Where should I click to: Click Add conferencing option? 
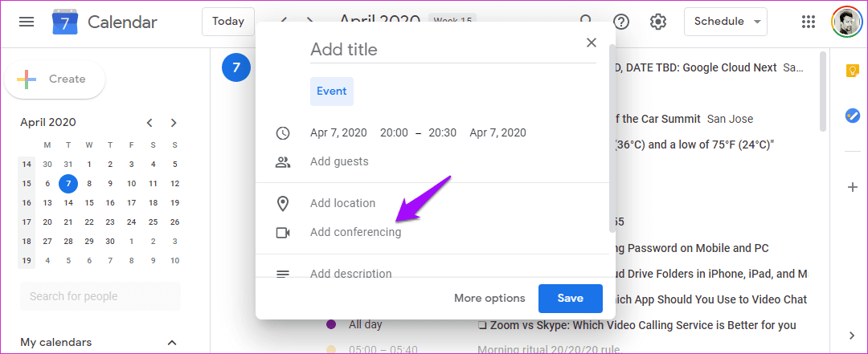(355, 232)
